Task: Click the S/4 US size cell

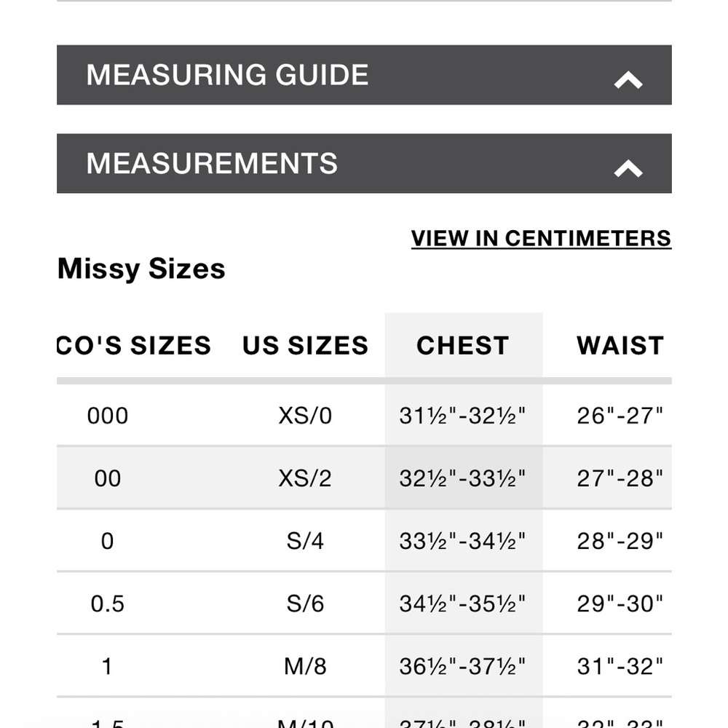Action: (305, 541)
